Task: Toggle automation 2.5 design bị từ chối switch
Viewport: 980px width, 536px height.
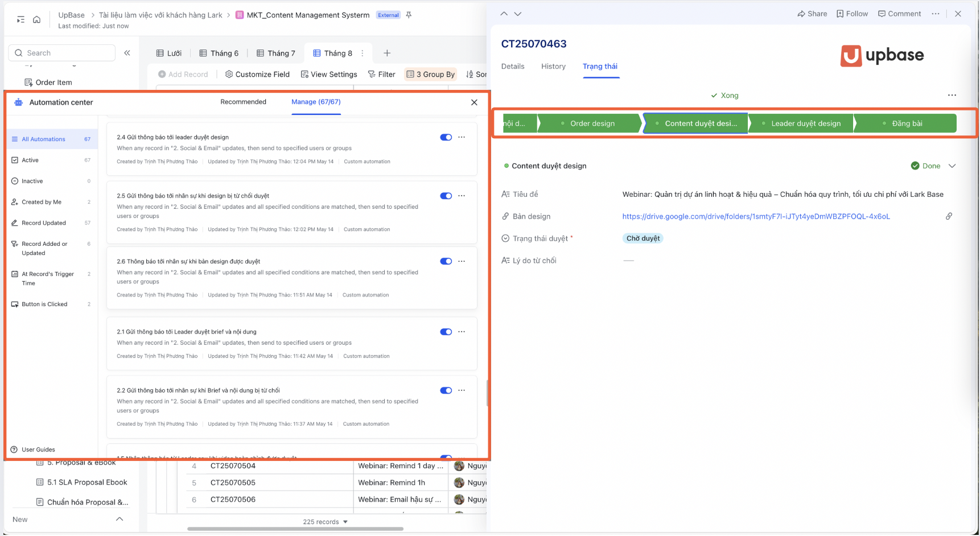Action: pos(446,196)
